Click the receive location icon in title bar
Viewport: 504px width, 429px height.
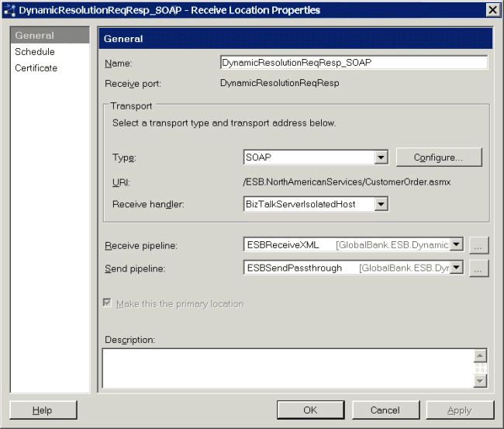point(9,10)
